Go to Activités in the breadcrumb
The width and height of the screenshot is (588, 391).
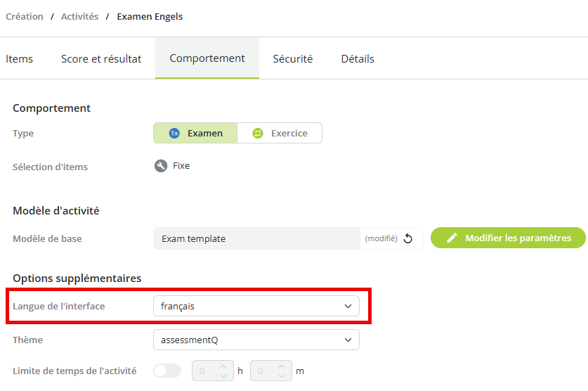pos(80,16)
